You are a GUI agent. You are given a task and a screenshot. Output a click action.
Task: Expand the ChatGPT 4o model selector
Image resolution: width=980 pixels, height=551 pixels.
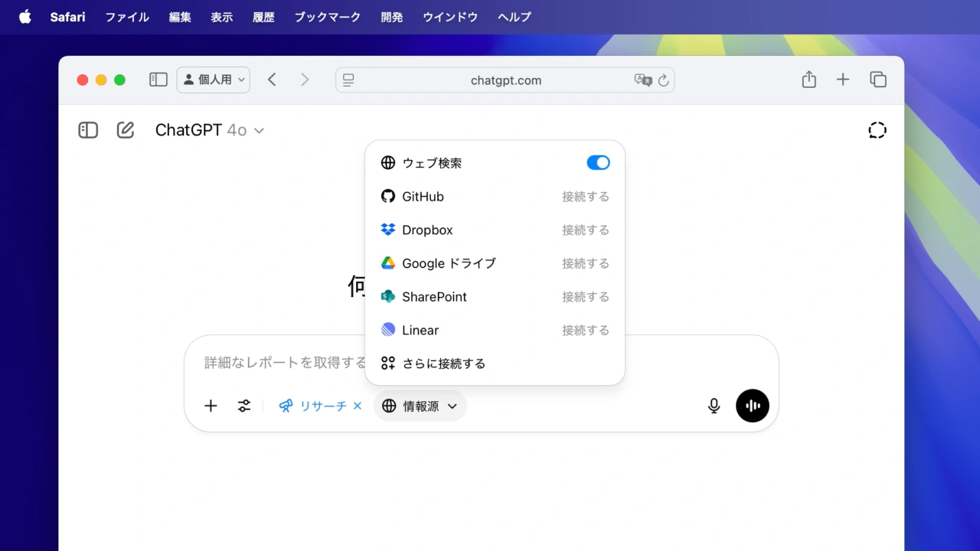(x=210, y=130)
